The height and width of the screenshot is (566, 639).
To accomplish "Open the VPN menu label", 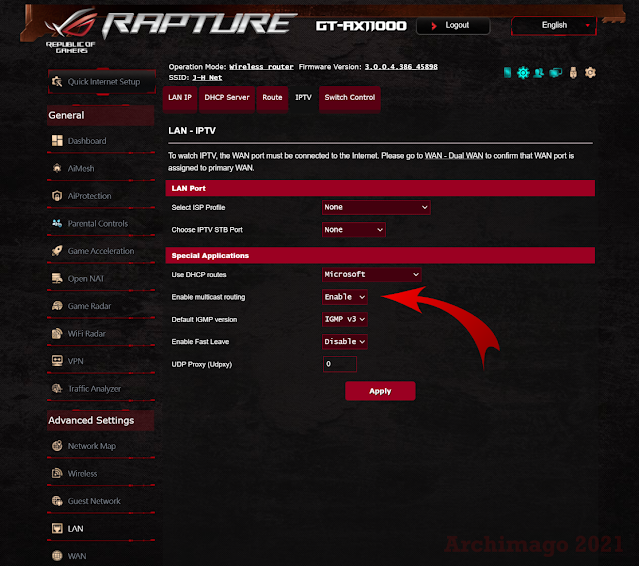I will (75, 361).
